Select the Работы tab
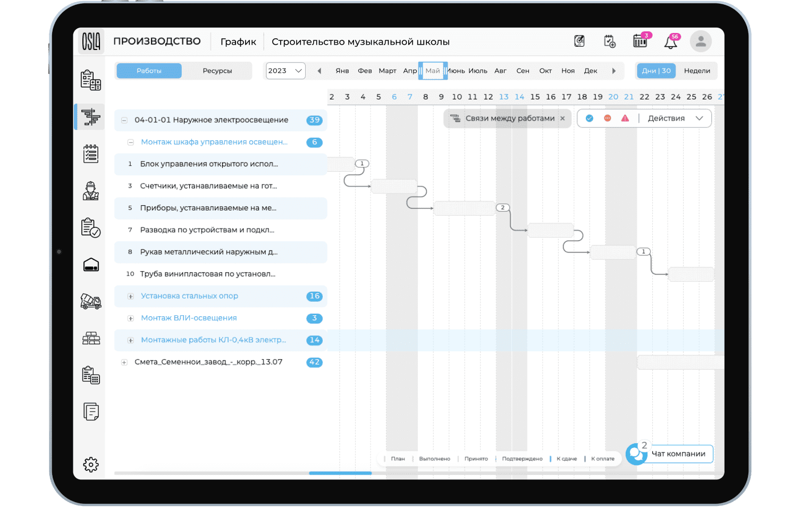Screen dimensions: 800x532 tap(149, 71)
